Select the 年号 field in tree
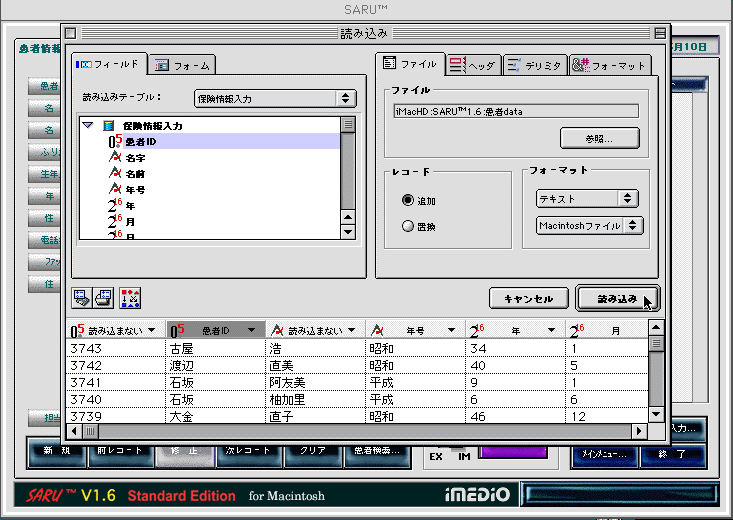The image size is (733, 520). click(136, 190)
